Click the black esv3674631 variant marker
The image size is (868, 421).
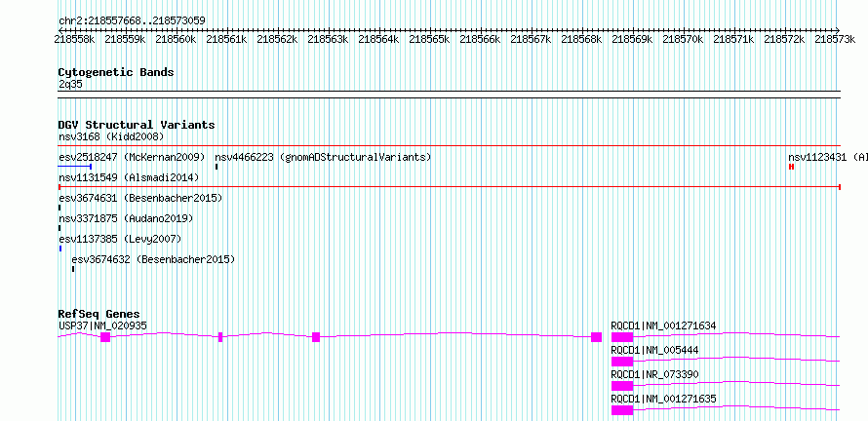coord(59,208)
